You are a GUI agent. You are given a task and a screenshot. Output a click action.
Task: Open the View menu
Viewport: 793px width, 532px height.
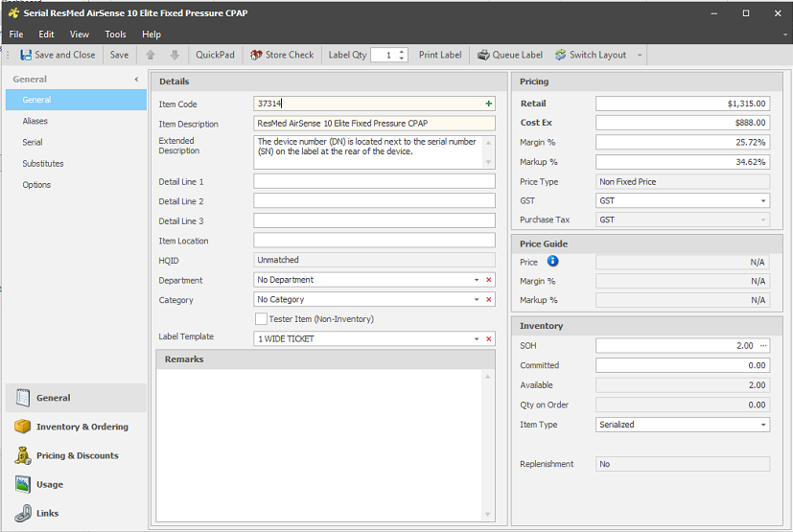80,35
